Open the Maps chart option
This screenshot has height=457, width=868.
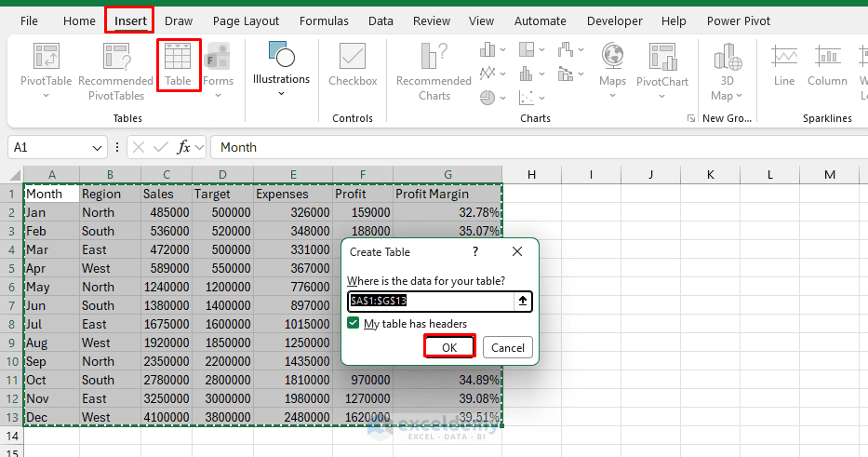[612, 71]
